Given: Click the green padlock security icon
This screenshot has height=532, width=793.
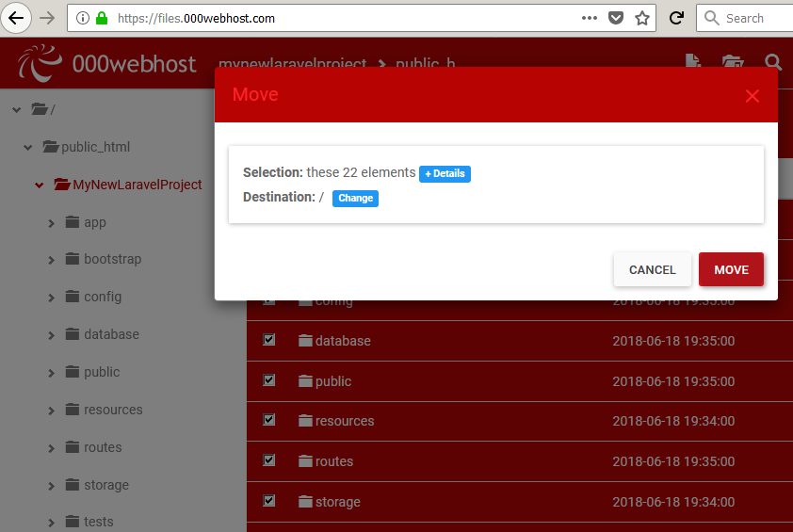Looking at the screenshot, I should coord(102,18).
